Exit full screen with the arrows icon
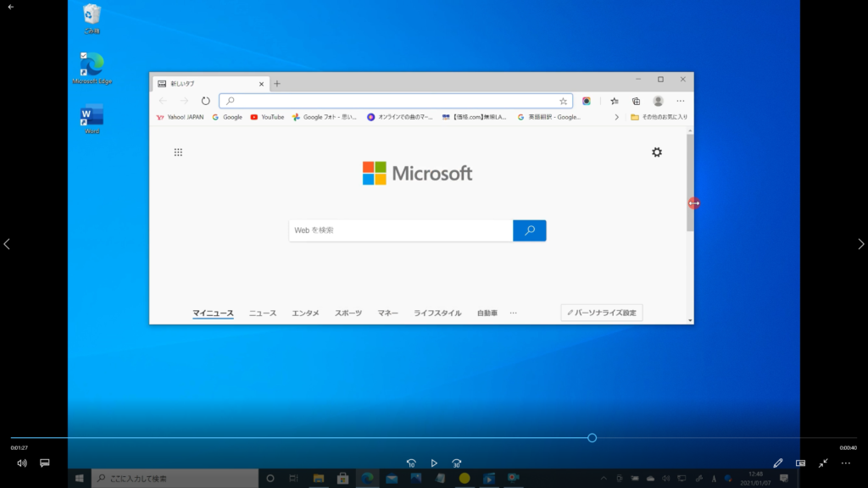The width and height of the screenshot is (868, 488). [823, 463]
